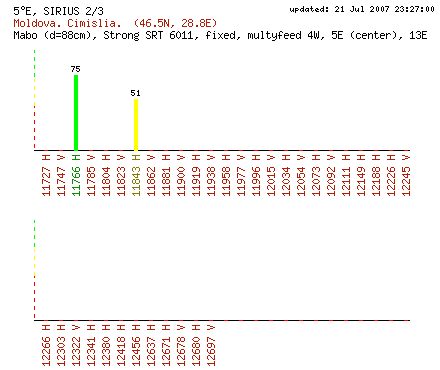The width and height of the screenshot is (440, 370).
Task: Click frequency label 12245 V
Action: pos(406,175)
